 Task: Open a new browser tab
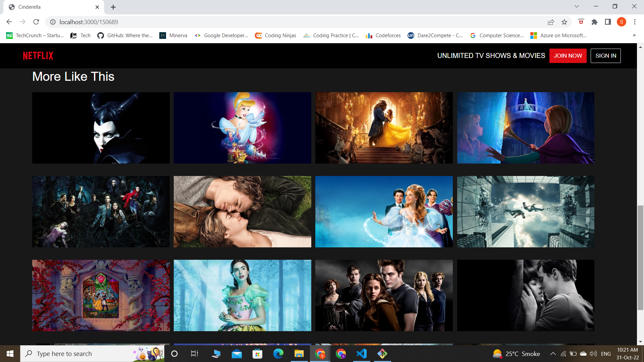[x=113, y=7]
